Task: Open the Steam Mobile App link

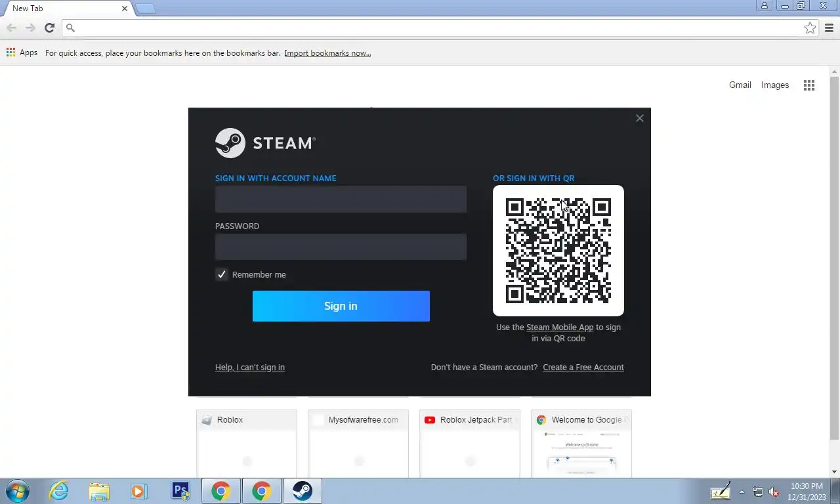Action: [560, 327]
